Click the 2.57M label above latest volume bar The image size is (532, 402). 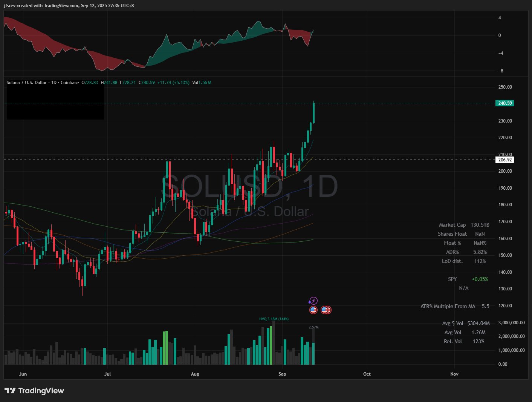pyautogui.click(x=313, y=327)
